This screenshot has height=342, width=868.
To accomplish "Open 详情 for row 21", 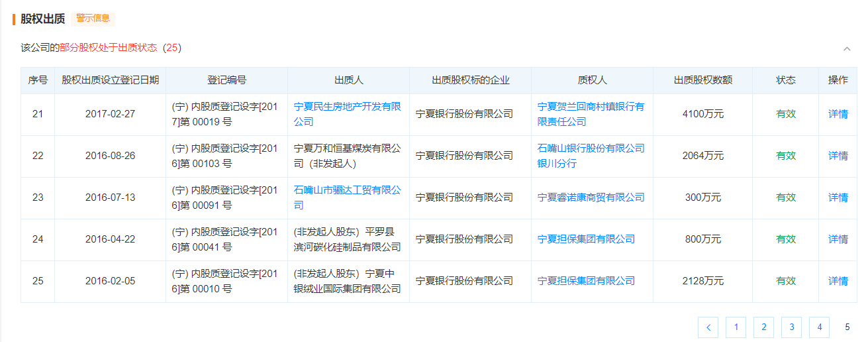I will coord(838,114).
